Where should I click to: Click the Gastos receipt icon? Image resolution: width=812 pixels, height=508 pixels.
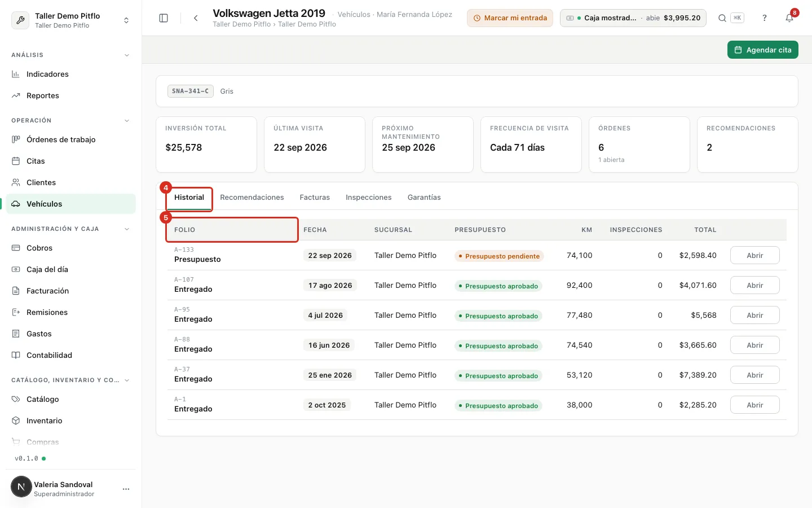16,334
